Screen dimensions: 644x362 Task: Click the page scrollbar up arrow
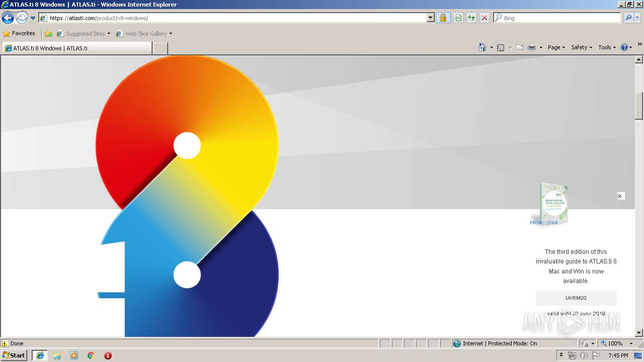pos(639,59)
